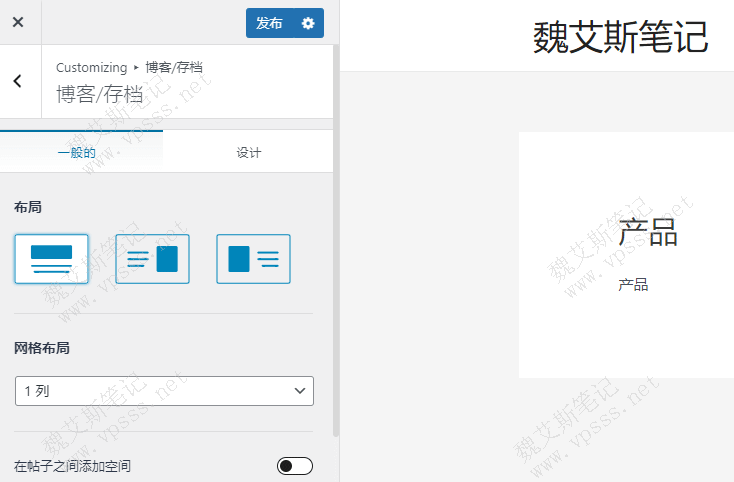Go back using the left chevron arrow
The width and height of the screenshot is (734, 482).
point(18,81)
